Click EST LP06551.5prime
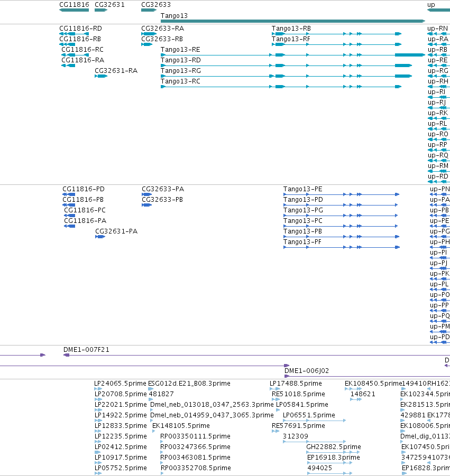Viewport: 450px width, 476px height. point(309,415)
